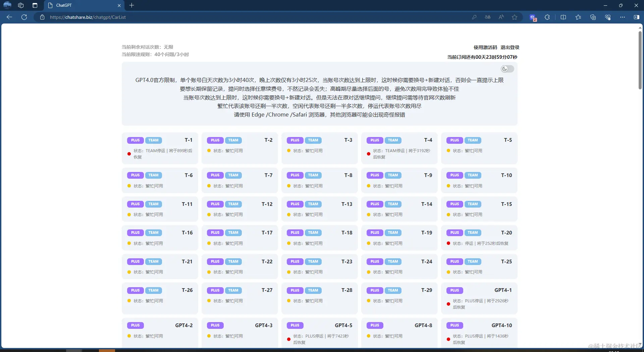Viewport: 644px width, 352px height.
Task: Select the T-6 account card
Action: 160,180
